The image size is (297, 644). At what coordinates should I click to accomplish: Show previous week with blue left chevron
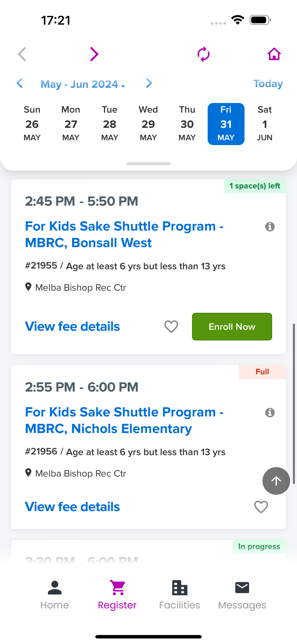click(20, 83)
